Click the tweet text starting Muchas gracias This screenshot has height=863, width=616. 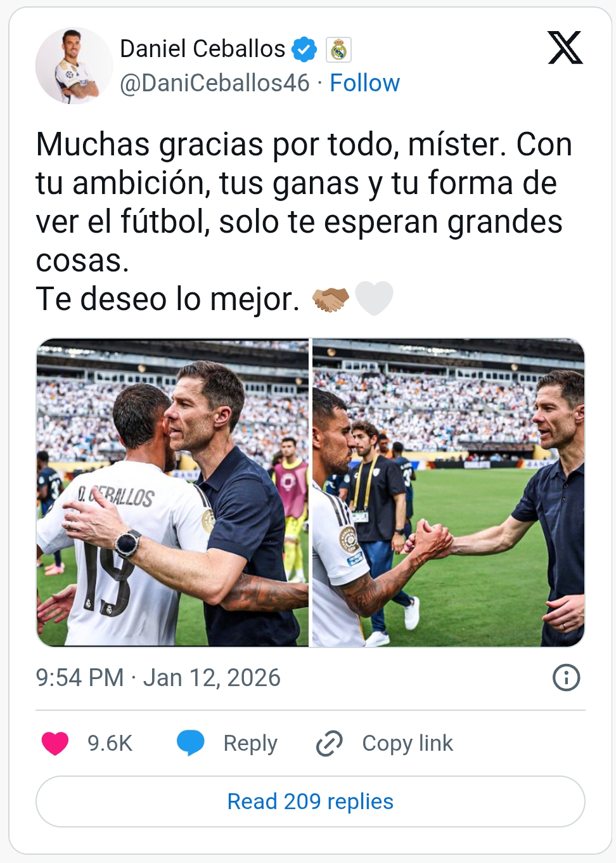[304, 221]
